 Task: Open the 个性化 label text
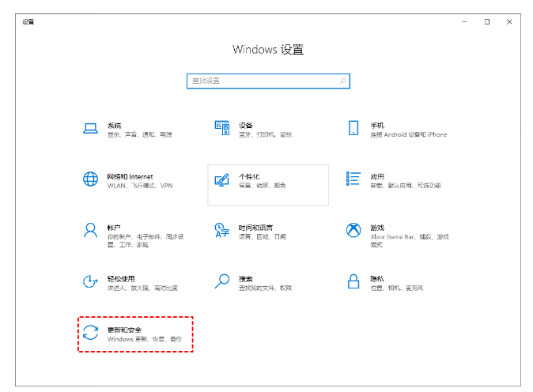(249, 176)
